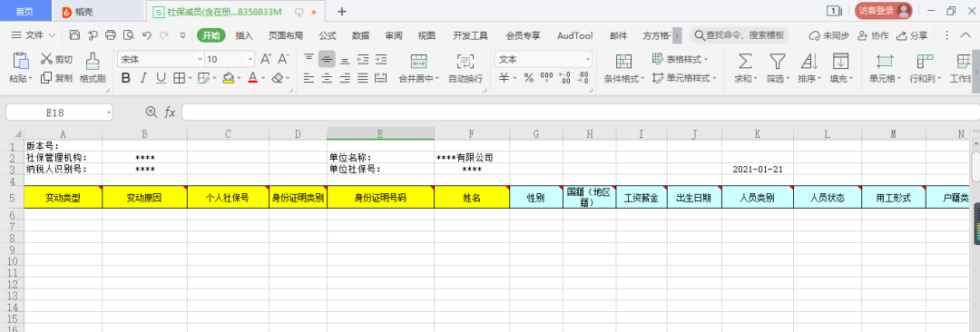
Task: Toggle Bold formatting
Action: pyautogui.click(x=125, y=78)
